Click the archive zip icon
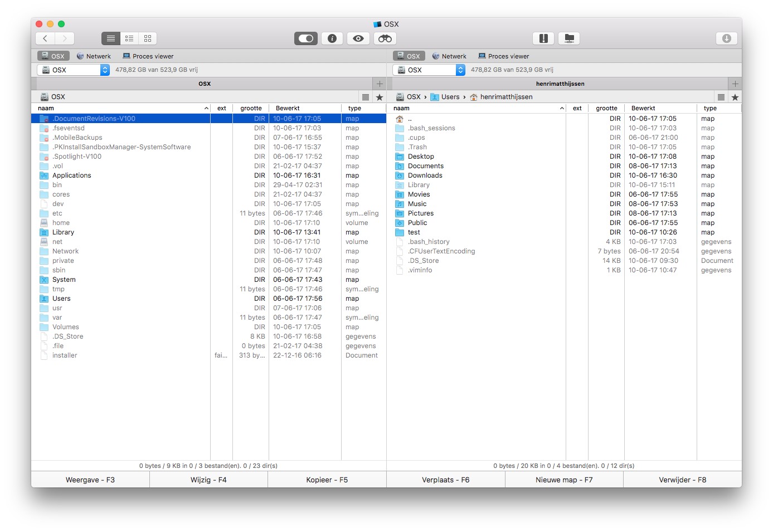 543,38
